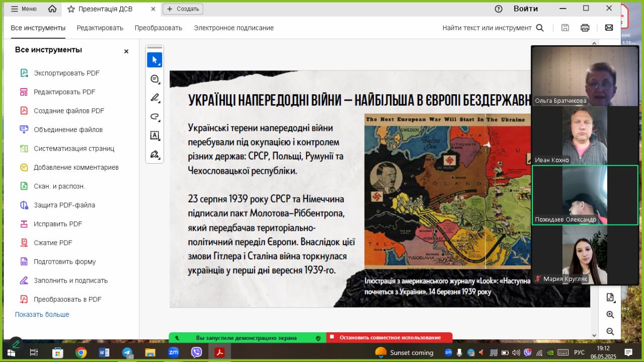
Task: Select Мария Кругляк video thumbnail
Action: point(585,255)
